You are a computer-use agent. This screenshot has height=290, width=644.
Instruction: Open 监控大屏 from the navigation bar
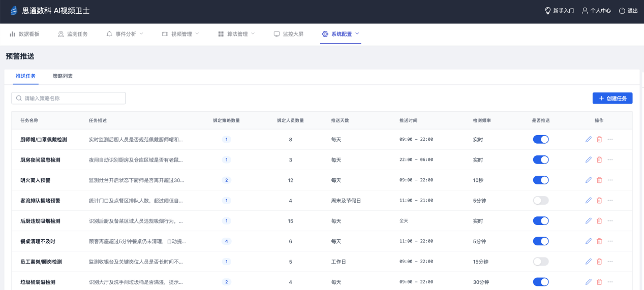[288, 34]
